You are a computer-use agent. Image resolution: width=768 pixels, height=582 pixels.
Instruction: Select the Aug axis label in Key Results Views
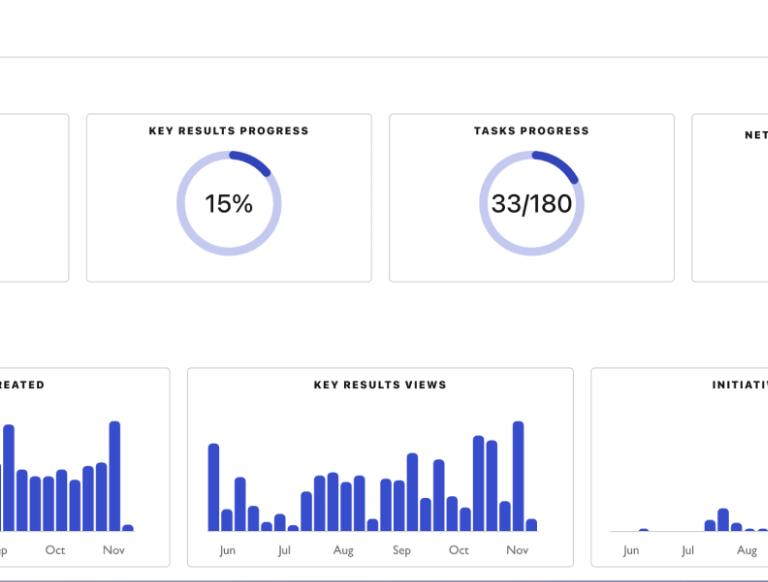click(x=343, y=550)
